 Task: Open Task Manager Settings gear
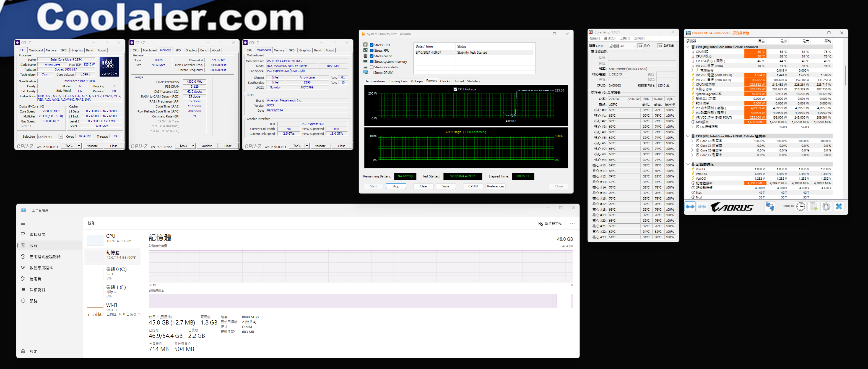click(23, 351)
